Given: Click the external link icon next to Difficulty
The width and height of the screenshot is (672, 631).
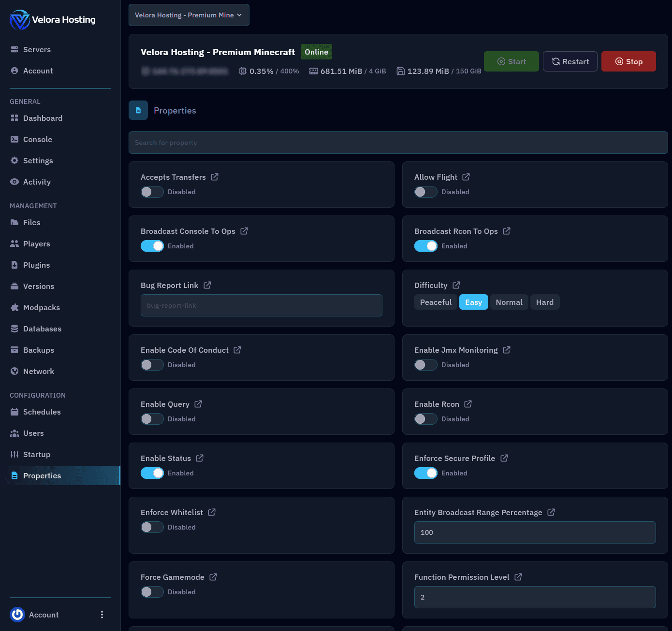Looking at the screenshot, I should 456,285.
